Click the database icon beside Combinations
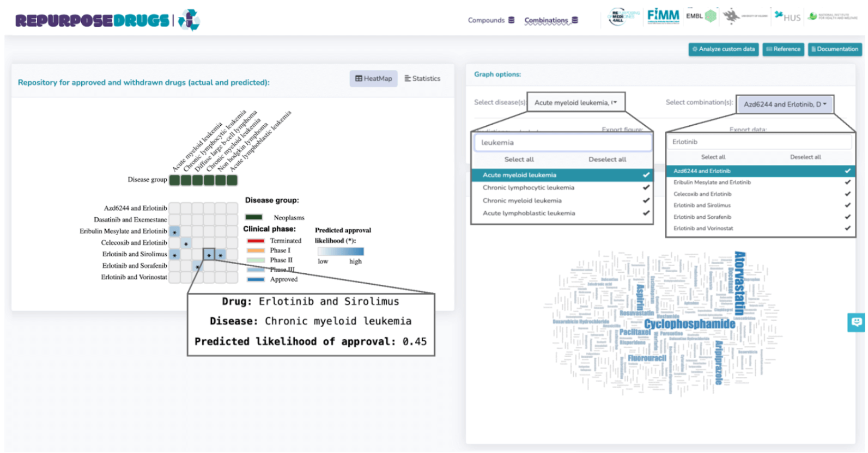868x453 pixels. pyautogui.click(x=574, y=20)
